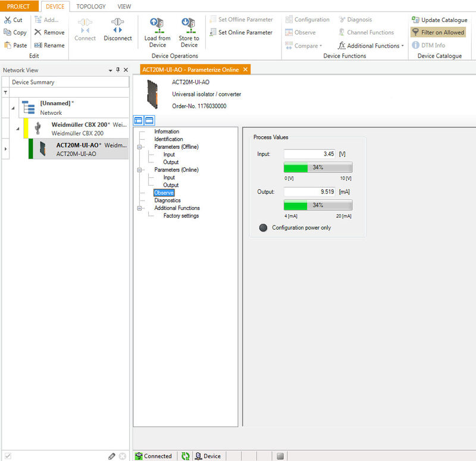Select Diagnostics in the navigation tree
This screenshot has height=461, width=476.
tap(167, 200)
